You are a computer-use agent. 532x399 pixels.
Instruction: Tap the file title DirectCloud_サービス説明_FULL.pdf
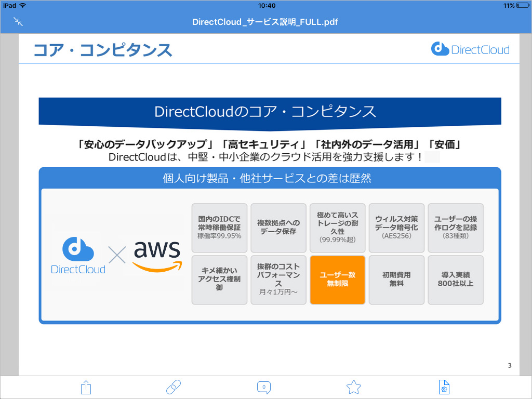pos(265,22)
